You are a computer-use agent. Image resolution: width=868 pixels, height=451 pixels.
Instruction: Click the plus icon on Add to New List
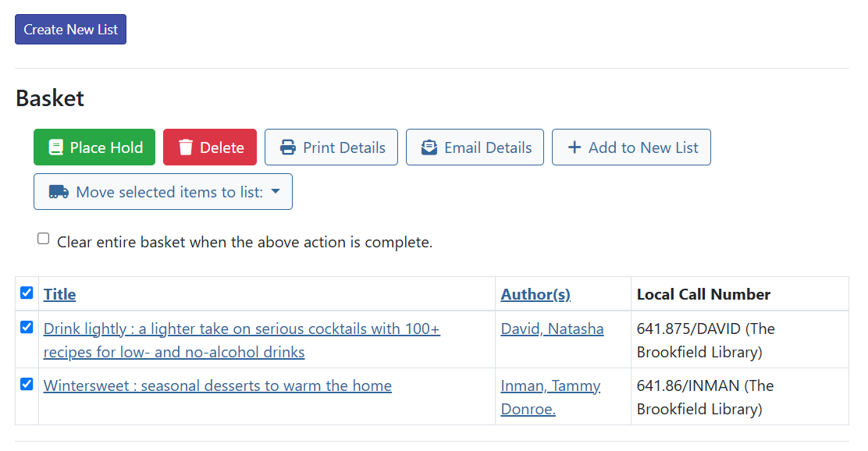coord(575,147)
